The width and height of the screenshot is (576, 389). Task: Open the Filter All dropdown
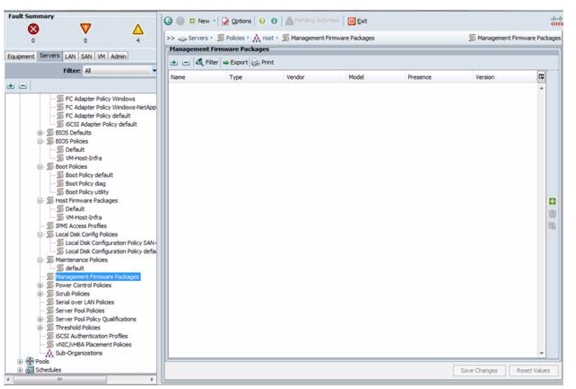pyautogui.click(x=120, y=71)
